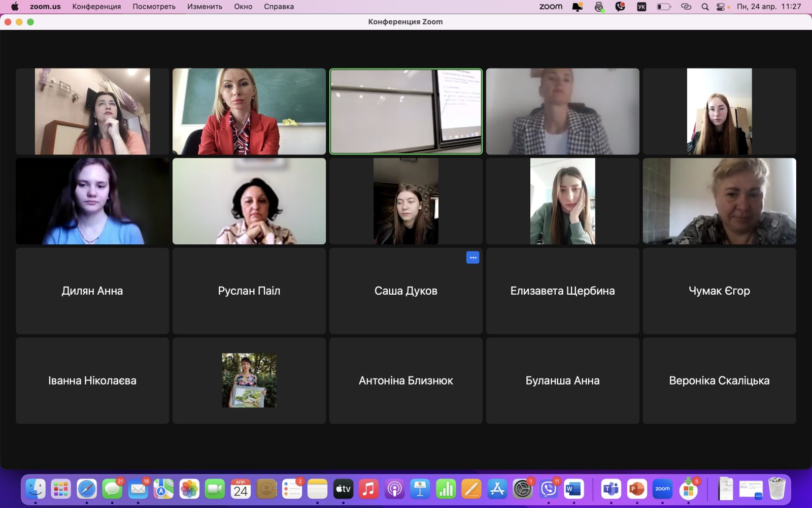This screenshot has height=508, width=812.
Task: Click the Zoom app icon in Dock
Action: pyautogui.click(x=662, y=489)
